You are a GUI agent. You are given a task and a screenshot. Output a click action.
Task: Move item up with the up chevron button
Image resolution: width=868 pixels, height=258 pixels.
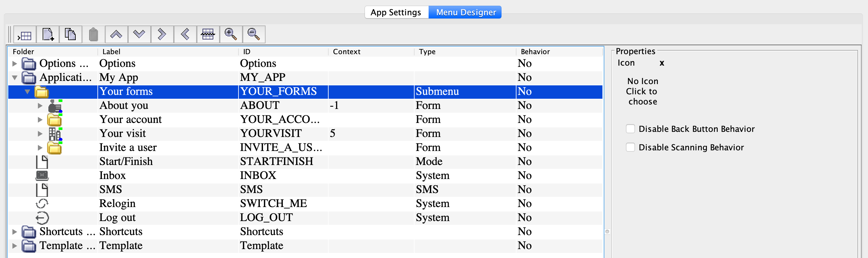[x=116, y=35]
